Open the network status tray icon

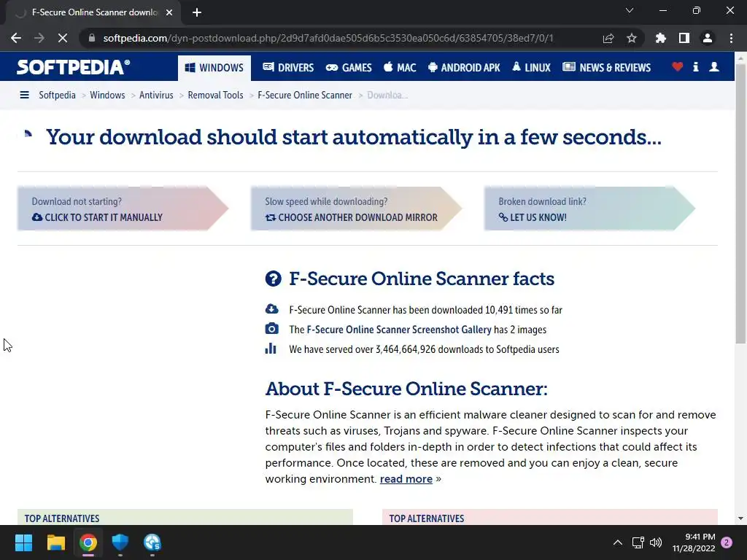pyautogui.click(x=638, y=542)
